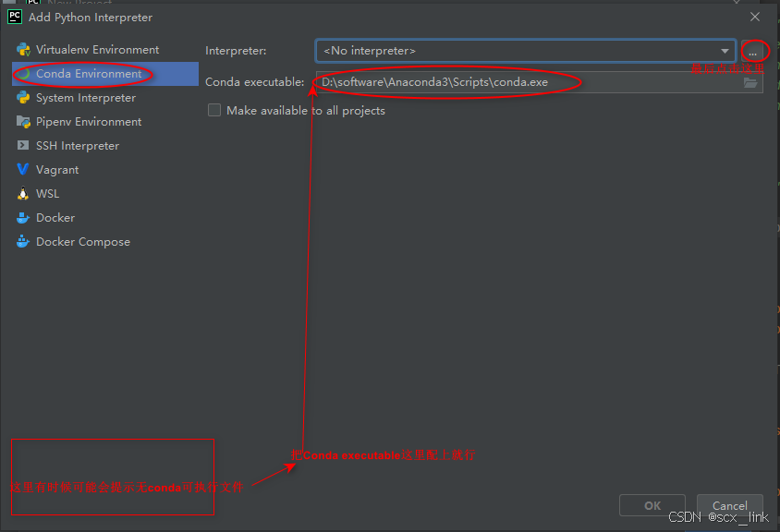Choose System Interpreter option

(105, 98)
